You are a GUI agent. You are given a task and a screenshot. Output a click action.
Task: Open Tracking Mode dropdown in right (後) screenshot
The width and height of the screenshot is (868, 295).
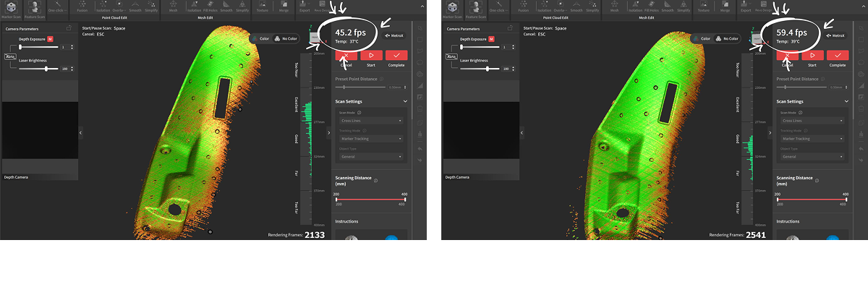pos(811,139)
